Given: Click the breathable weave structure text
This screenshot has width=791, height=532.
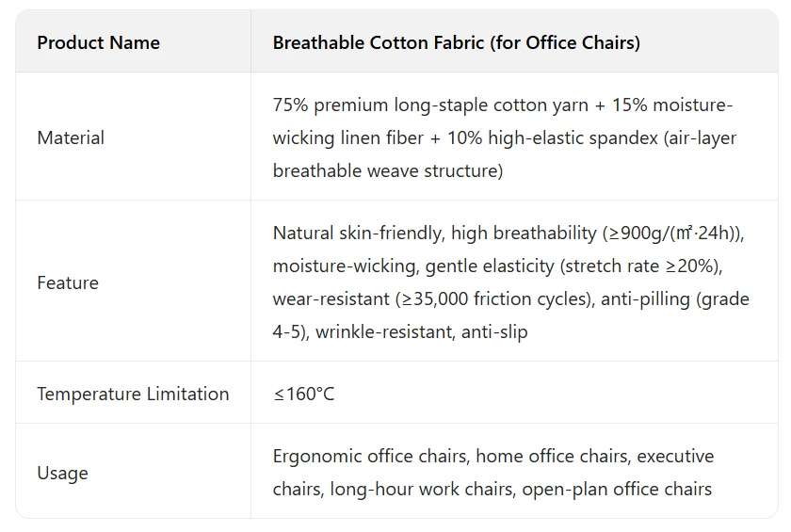Looking at the screenshot, I should tap(387, 170).
